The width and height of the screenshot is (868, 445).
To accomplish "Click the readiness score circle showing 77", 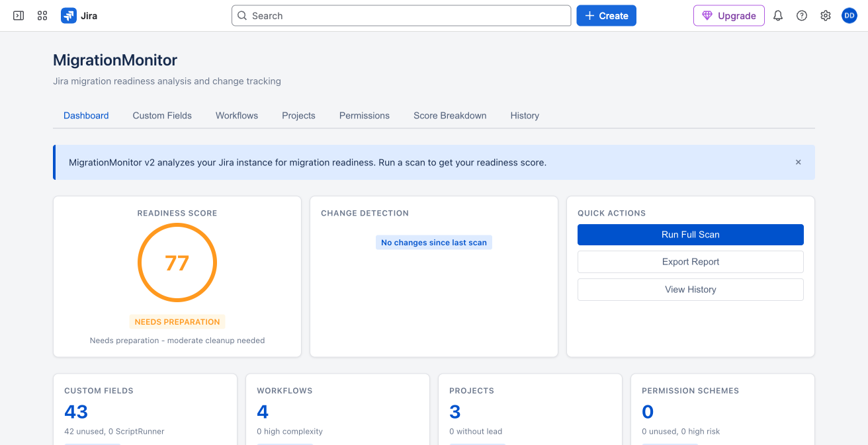I will point(177,263).
